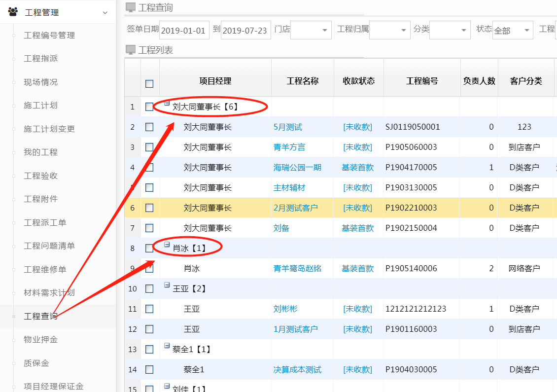Sort by the 工程编号 column header
Screen dimensions: 557x392
(421, 81)
